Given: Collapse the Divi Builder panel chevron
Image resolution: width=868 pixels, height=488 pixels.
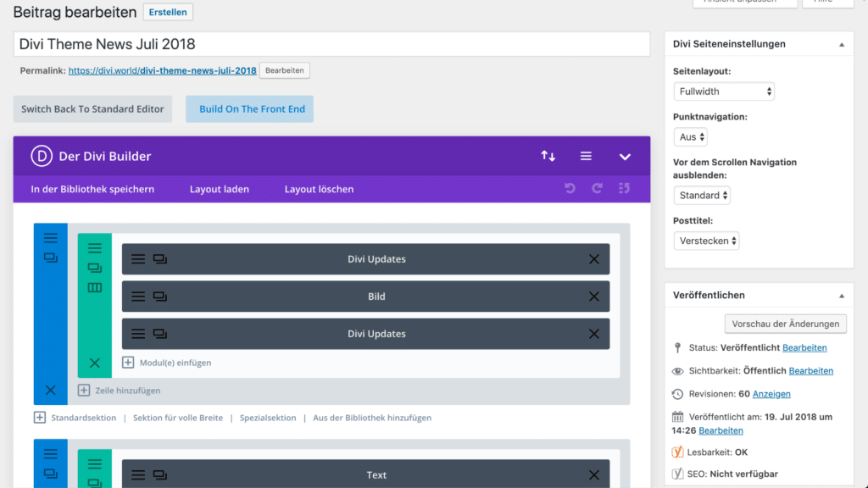Looking at the screenshot, I should click(625, 157).
